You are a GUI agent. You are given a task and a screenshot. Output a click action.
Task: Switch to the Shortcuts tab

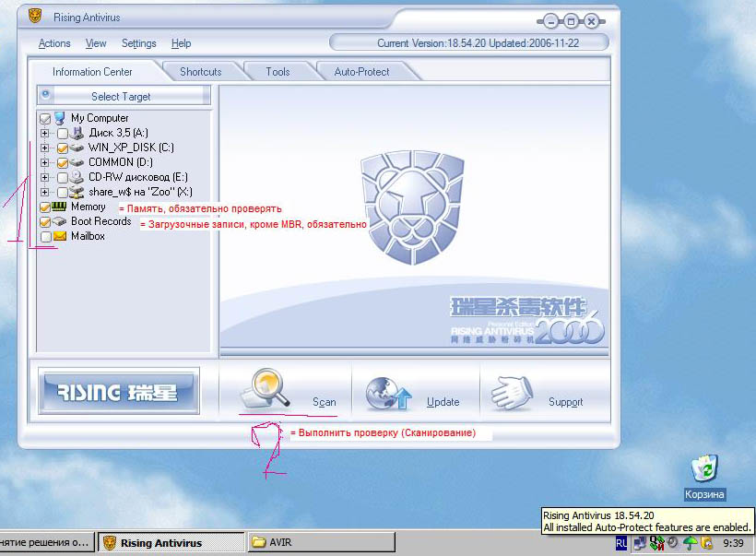pyautogui.click(x=201, y=72)
